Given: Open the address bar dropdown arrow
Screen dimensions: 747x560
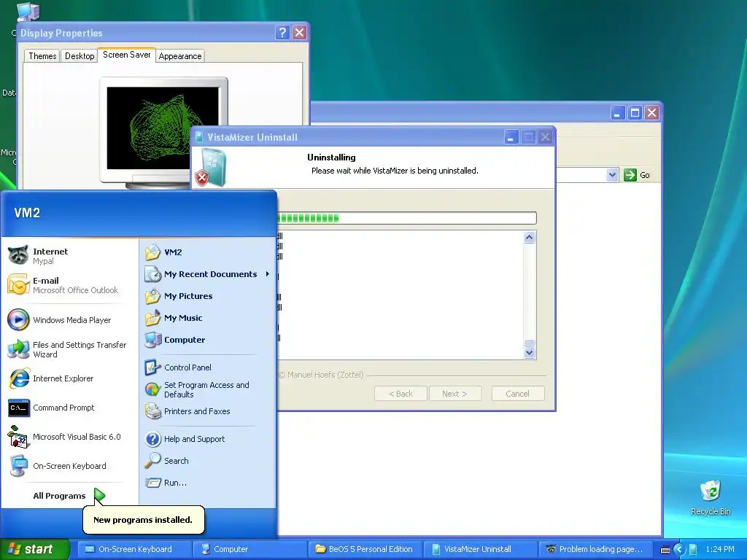Looking at the screenshot, I should (x=613, y=175).
